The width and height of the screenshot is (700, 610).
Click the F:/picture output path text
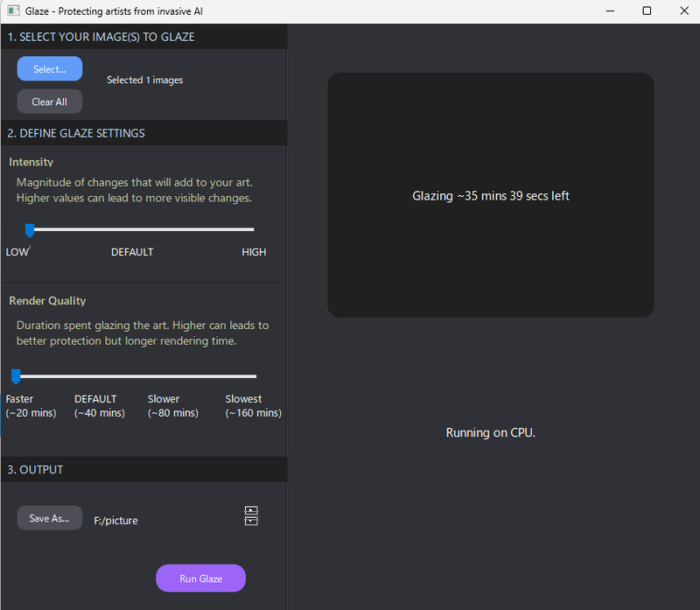click(x=116, y=521)
